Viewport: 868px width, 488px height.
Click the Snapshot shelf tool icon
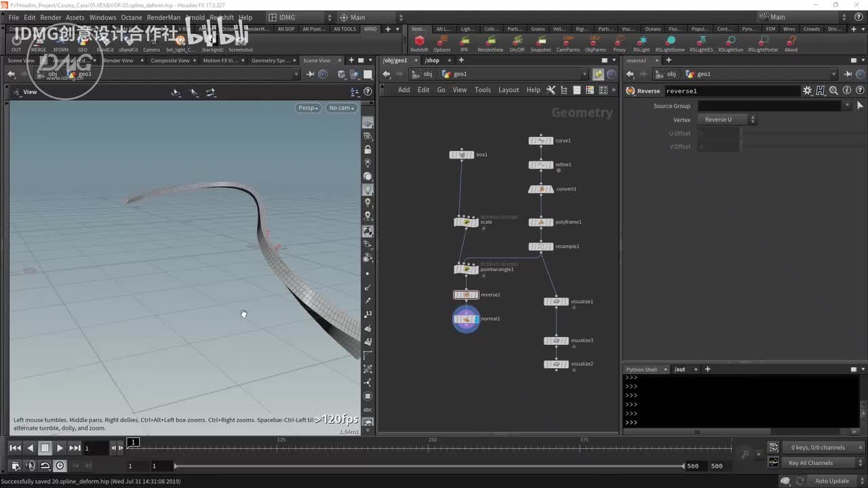(540, 41)
